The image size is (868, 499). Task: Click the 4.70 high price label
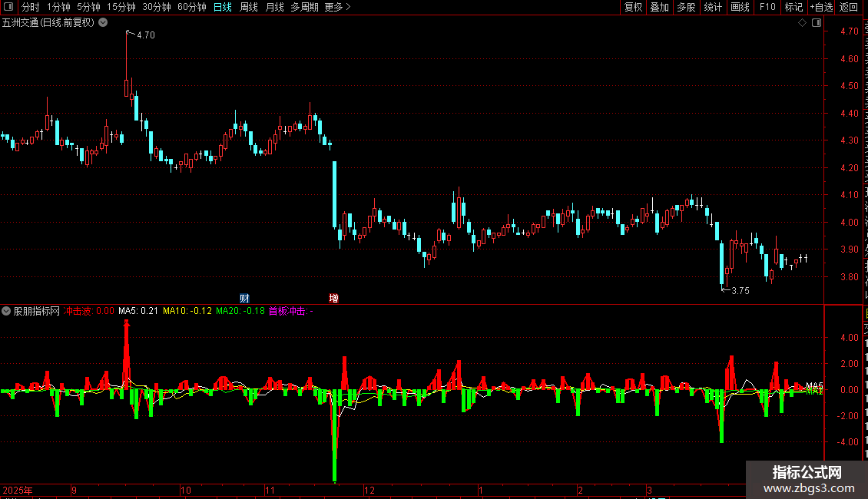pos(146,35)
